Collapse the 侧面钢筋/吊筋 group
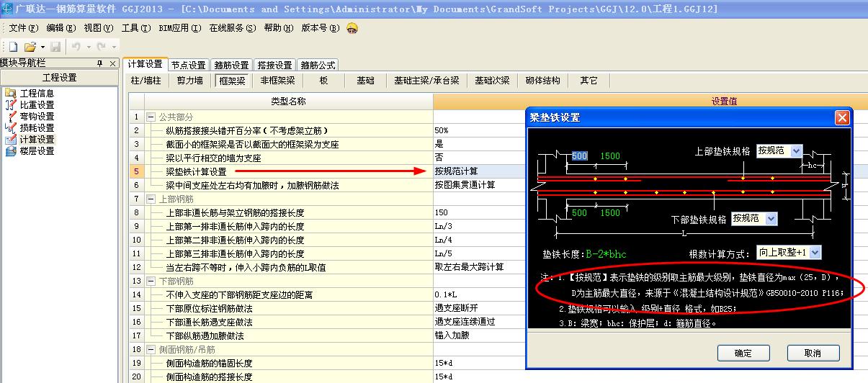 (151, 349)
